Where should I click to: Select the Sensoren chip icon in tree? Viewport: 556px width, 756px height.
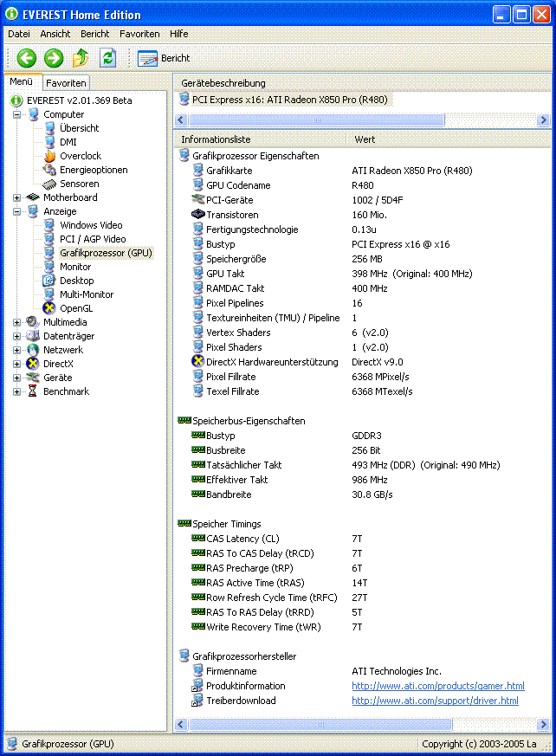point(49,184)
